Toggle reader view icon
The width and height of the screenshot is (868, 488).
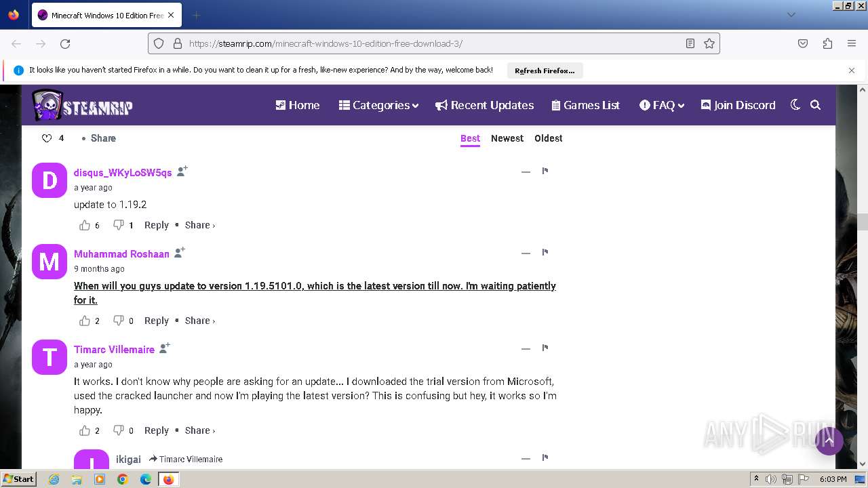[x=690, y=43]
